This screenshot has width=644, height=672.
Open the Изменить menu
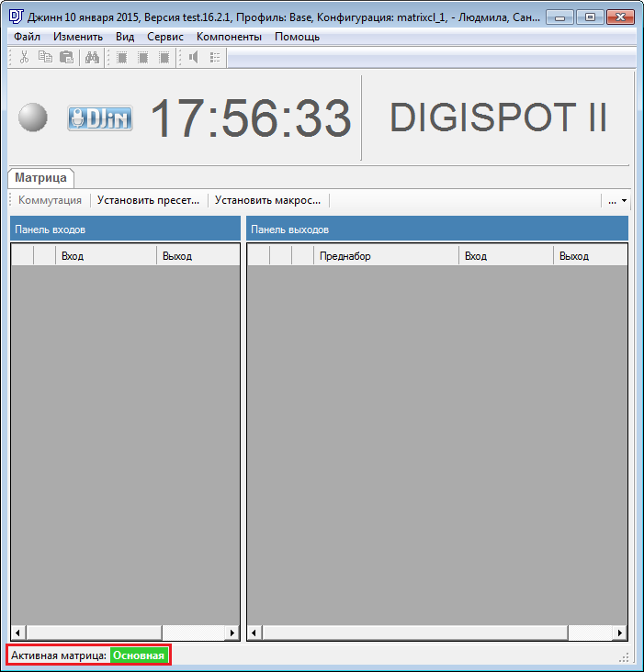(x=78, y=37)
